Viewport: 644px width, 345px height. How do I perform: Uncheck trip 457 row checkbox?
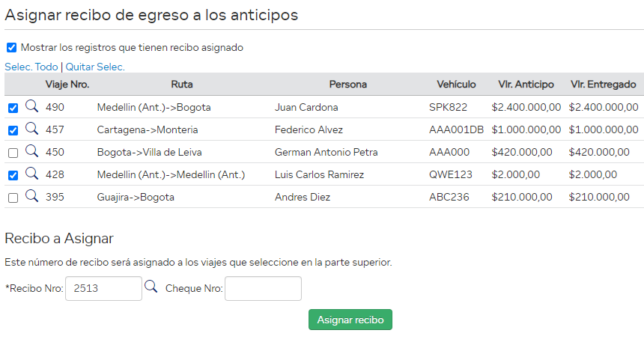13,130
